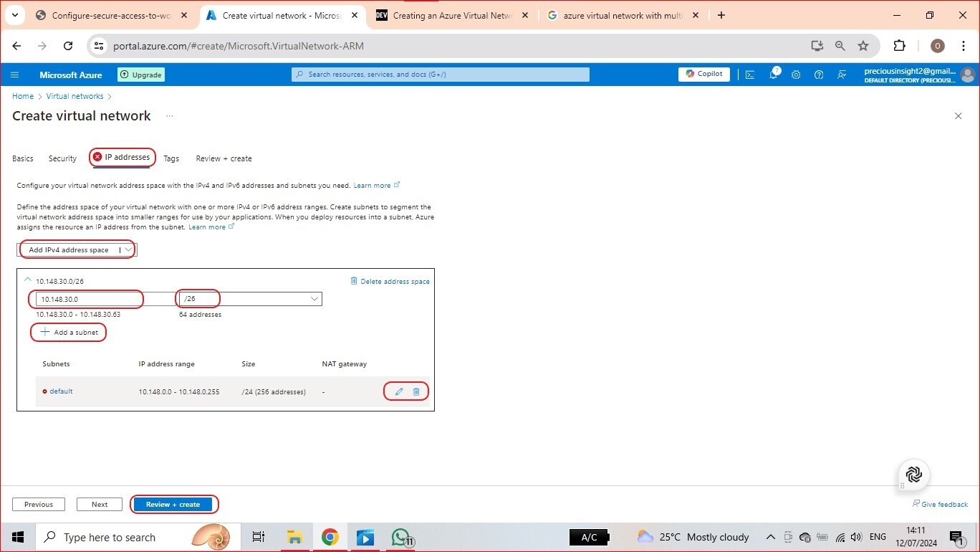Switch to Configure-secure-access browser tab
This screenshot has height=552, width=980.
[111, 15]
